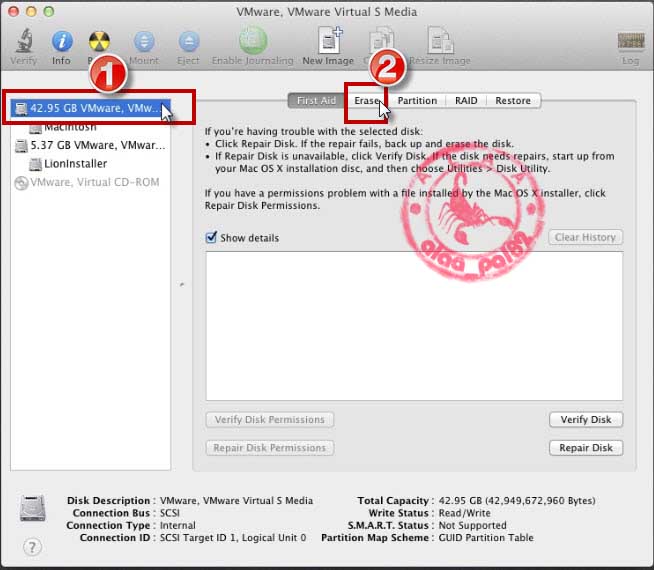Screen dimensions: 654x570
Task: Click the Repair Disk button
Action: 586,448
